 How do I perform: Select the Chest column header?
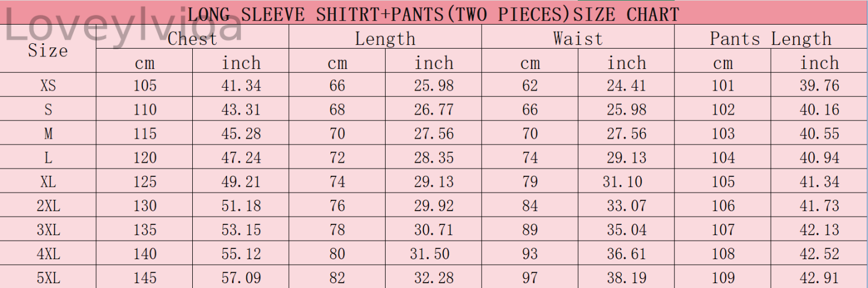[x=192, y=39]
